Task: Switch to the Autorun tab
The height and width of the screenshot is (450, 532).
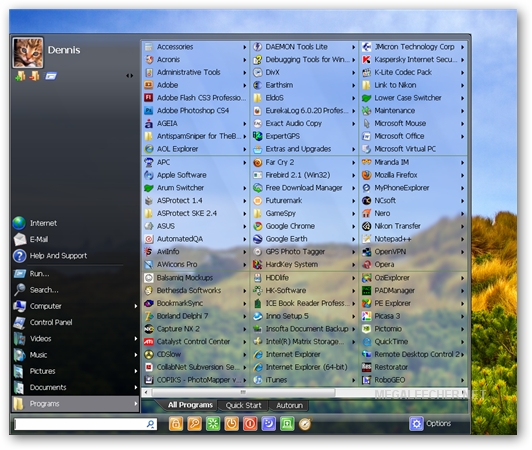Action: [x=289, y=405]
